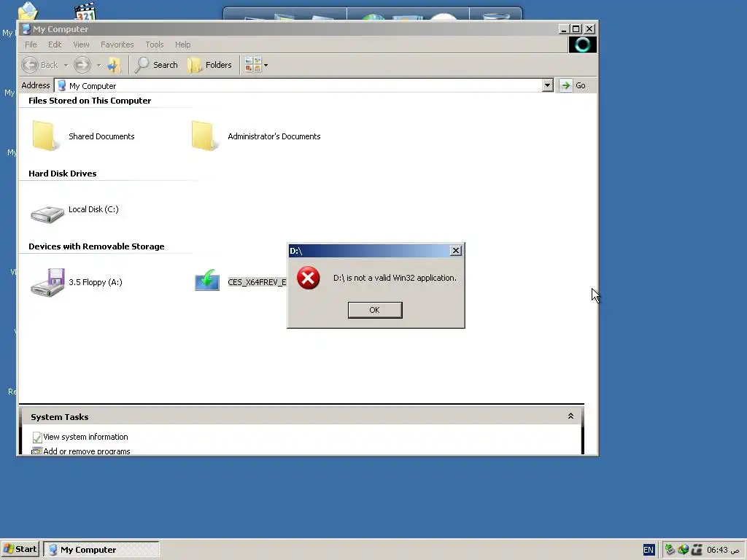
Task: Click the safely remove hardware tray icon
Action: click(x=670, y=550)
